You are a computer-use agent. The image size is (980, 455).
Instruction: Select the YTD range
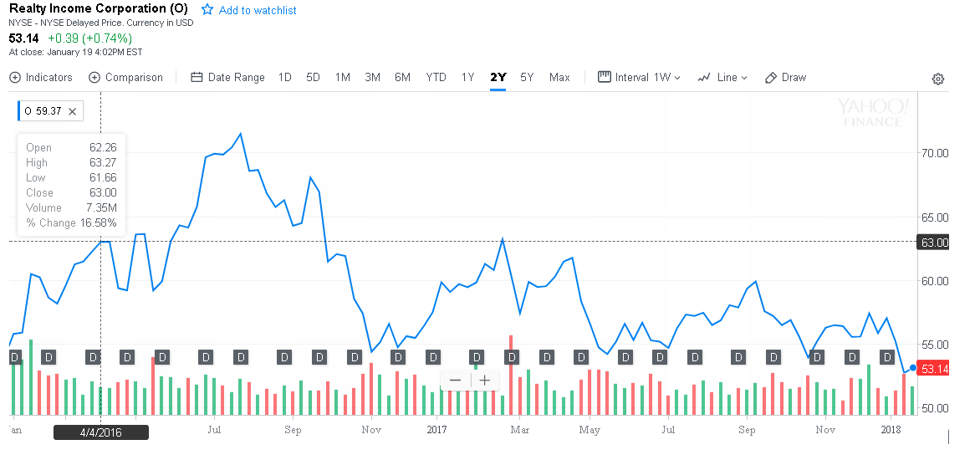(x=436, y=78)
